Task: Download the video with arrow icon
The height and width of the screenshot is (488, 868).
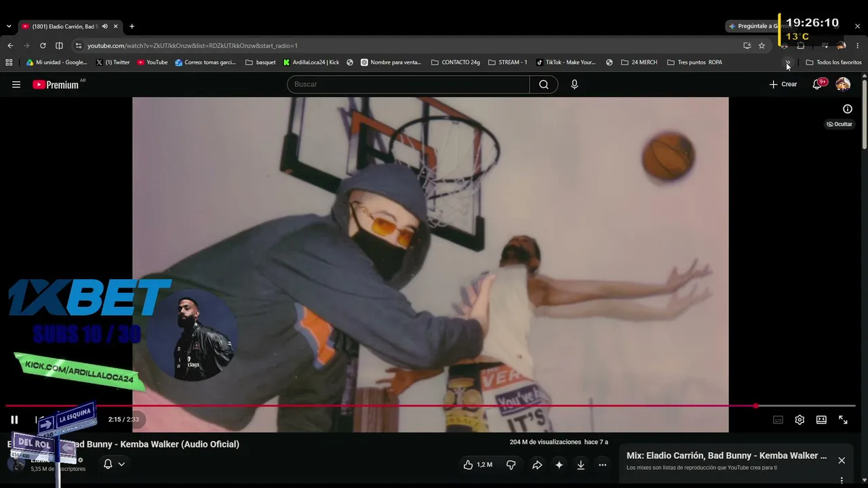Action: [580, 465]
